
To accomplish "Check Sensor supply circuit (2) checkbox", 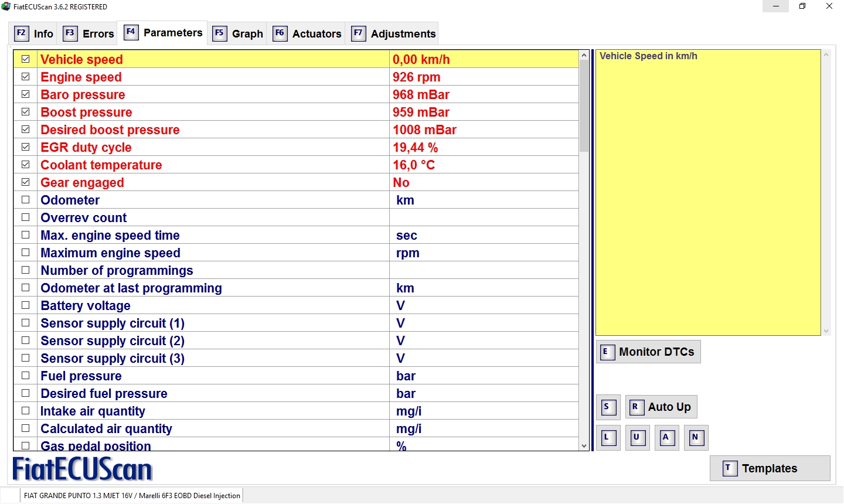I will pos(26,340).
